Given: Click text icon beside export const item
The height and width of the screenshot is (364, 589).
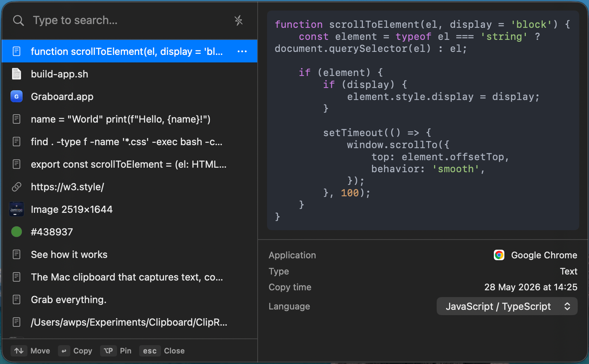Looking at the screenshot, I should pyautogui.click(x=17, y=164).
